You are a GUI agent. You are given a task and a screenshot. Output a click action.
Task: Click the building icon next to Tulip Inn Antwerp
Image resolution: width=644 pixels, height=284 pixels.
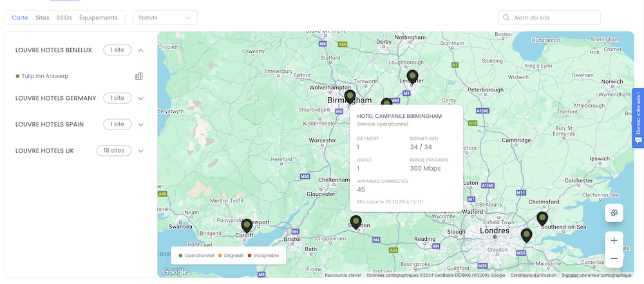[x=139, y=76]
